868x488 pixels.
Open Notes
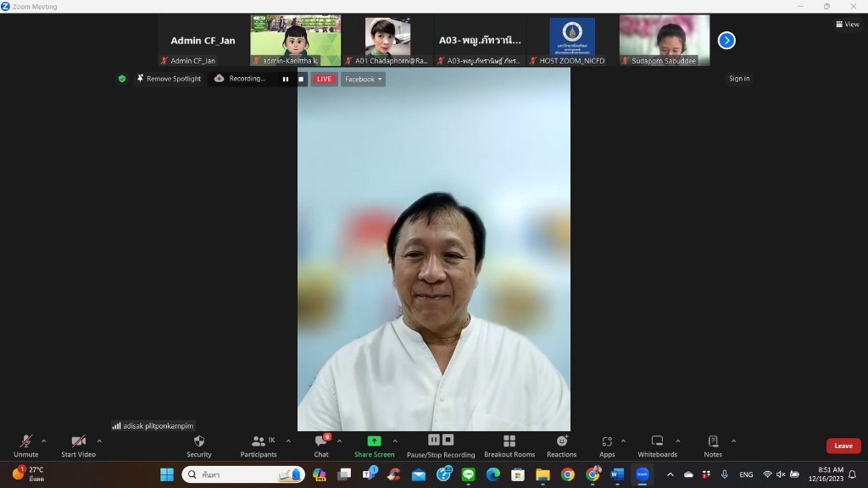pyautogui.click(x=713, y=446)
